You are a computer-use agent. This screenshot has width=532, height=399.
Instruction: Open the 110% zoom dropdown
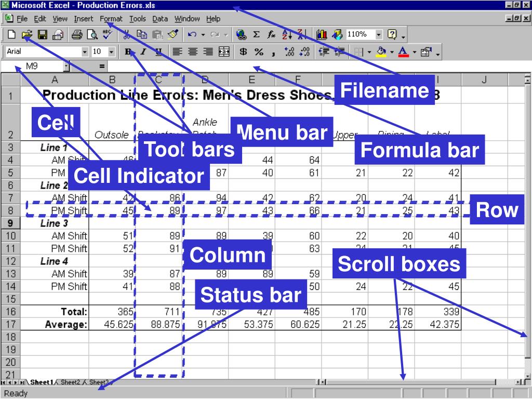(x=379, y=35)
